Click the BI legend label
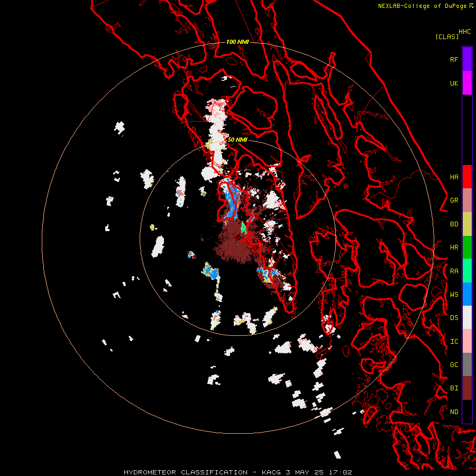The image size is (476, 476). pyautogui.click(x=454, y=388)
